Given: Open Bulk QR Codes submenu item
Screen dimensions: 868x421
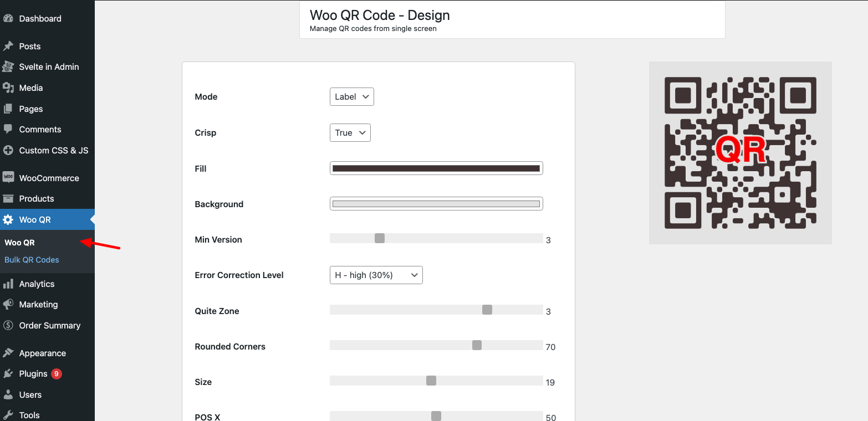Looking at the screenshot, I should click(32, 260).
